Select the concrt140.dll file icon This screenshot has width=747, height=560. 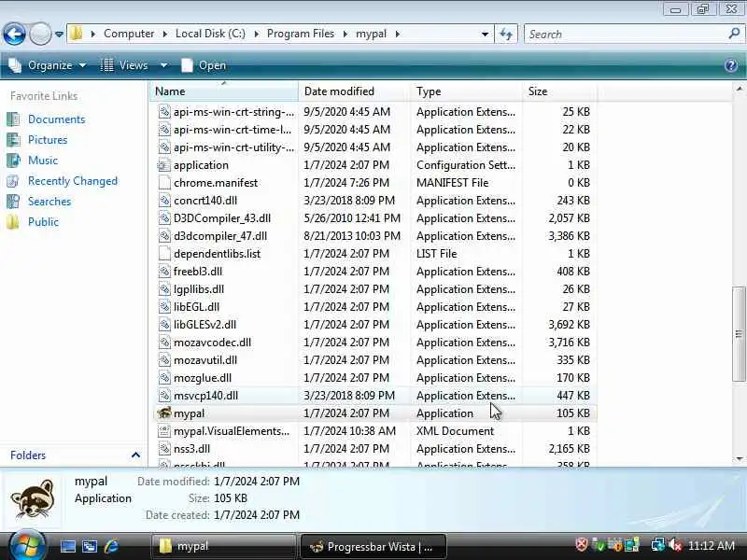(x=164, y=201)
